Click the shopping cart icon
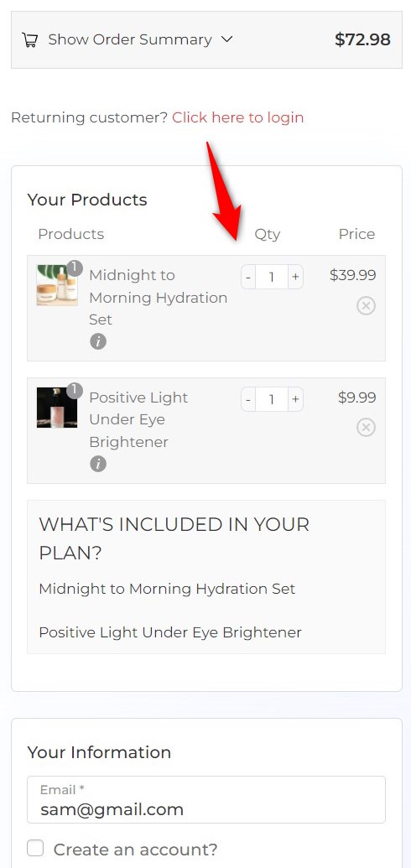This screenshot has height=868, width=411. pos(29,40)
